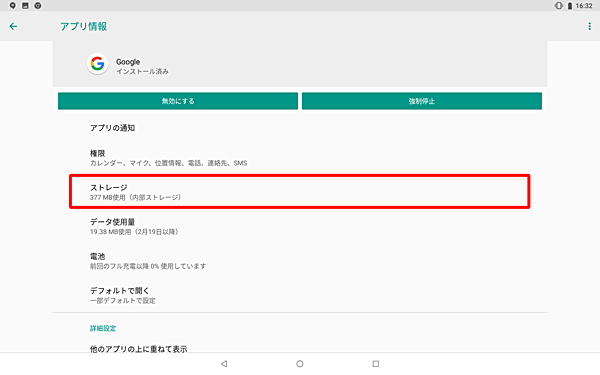The image size is (600, 375).
Task: Click the アプリ情報 page title
Action: 83,26
